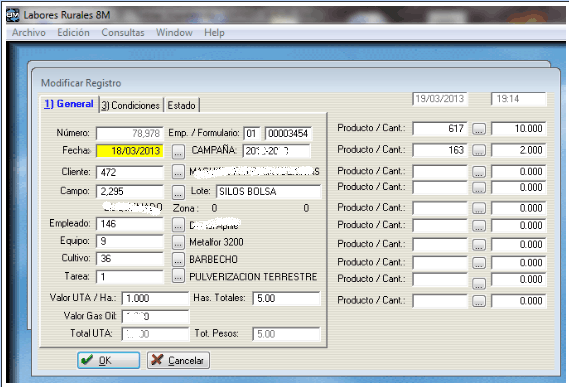Open the Archivo menu
Screen dimensions: 569x387
click(x=29, y=33)
